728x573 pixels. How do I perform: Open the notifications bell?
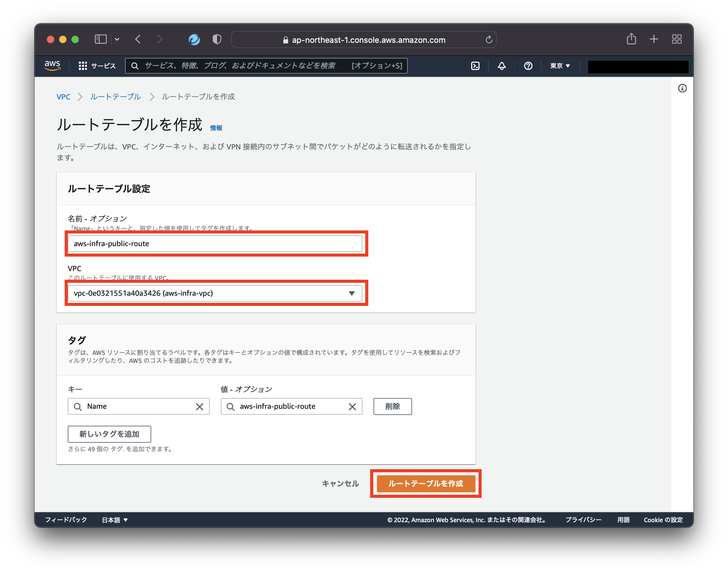click(x=502, y=66)
